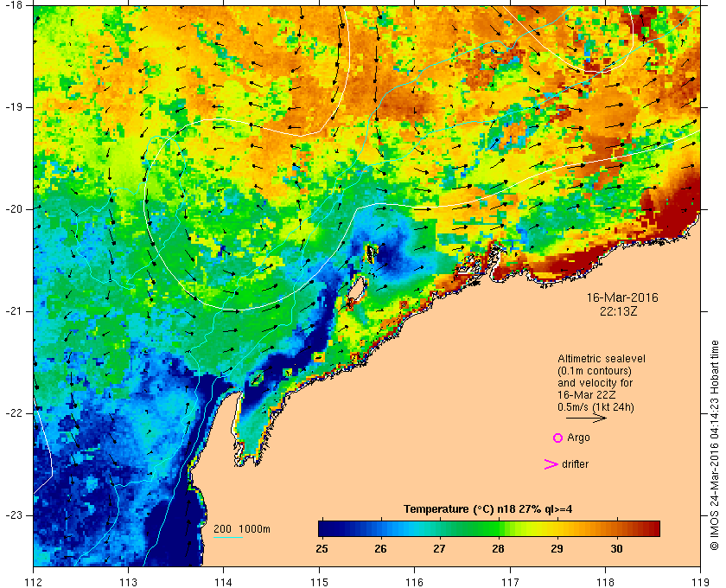Click the color bar value '28'
This screenshot has width=726, height=588.
click(x=498, y=549)
